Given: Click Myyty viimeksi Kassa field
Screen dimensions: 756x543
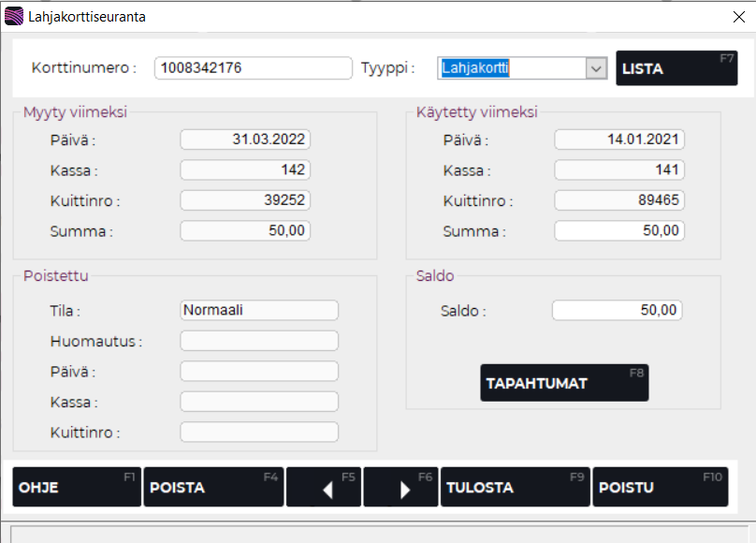Looking at the screenshot, I should tap(245, 170).
